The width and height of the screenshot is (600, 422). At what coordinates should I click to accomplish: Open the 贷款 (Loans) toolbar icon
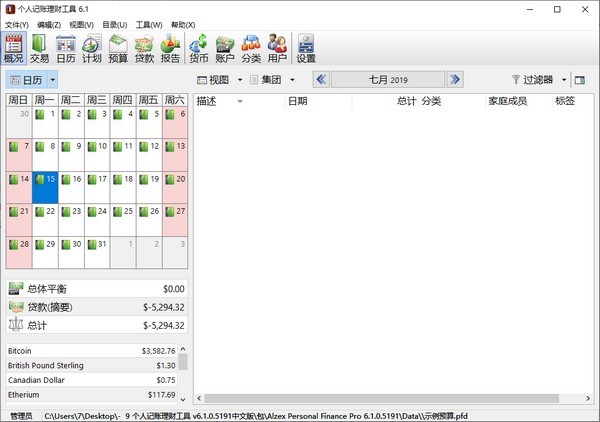pyautogui.click(x=144, y=48)
